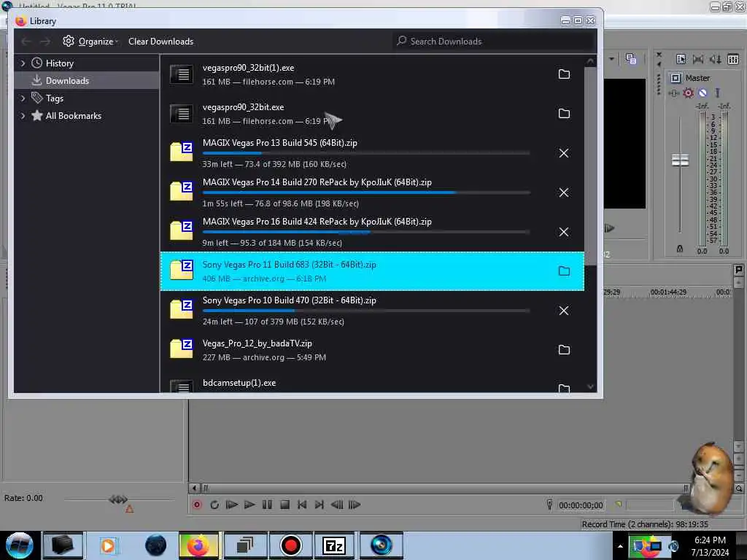This screenshot has width=747, height=560.
Task: Expand the History tree item
Action: (23, 63)
